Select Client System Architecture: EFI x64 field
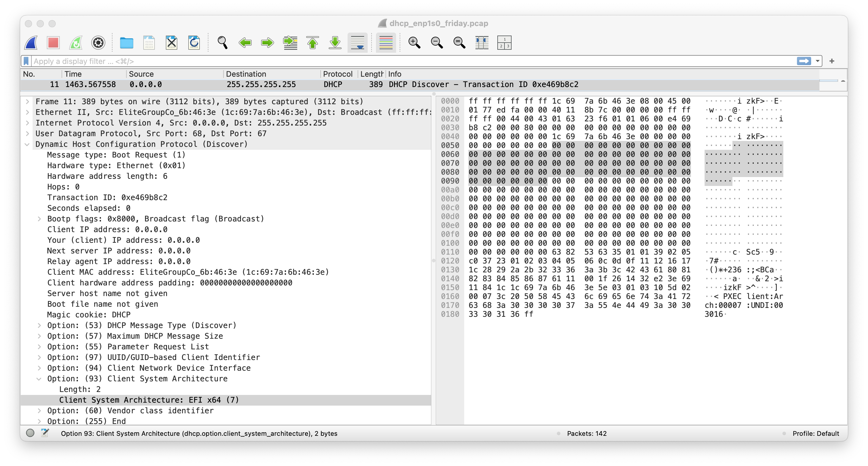Image resolution: width=868 pixels, height=466 pixels. pos(149,400)
